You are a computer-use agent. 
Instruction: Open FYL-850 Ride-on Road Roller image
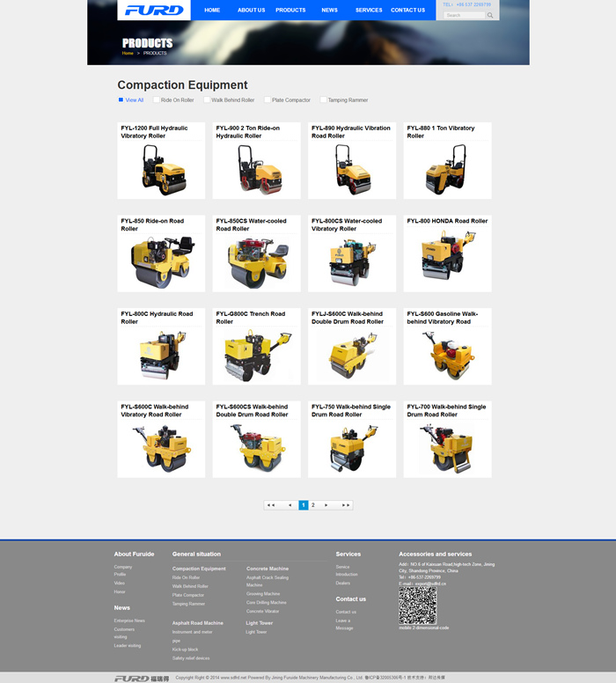162,261
